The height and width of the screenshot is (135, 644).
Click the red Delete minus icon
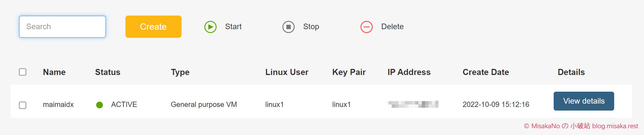click(x=367, y=27)
